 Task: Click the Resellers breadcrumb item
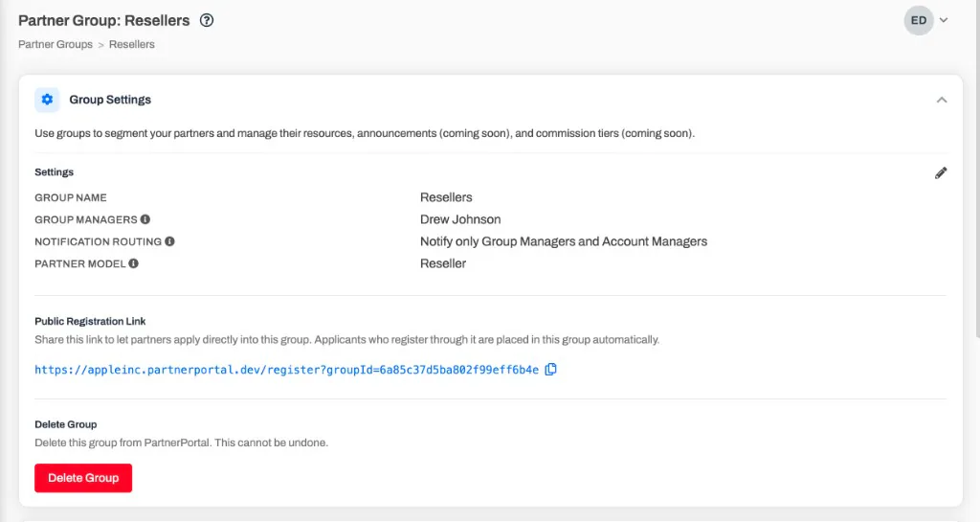coord(131,44)
